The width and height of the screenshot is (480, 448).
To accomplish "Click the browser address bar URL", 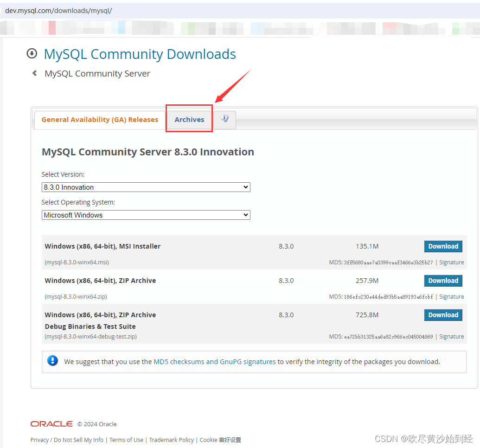I will coord(58,11).
